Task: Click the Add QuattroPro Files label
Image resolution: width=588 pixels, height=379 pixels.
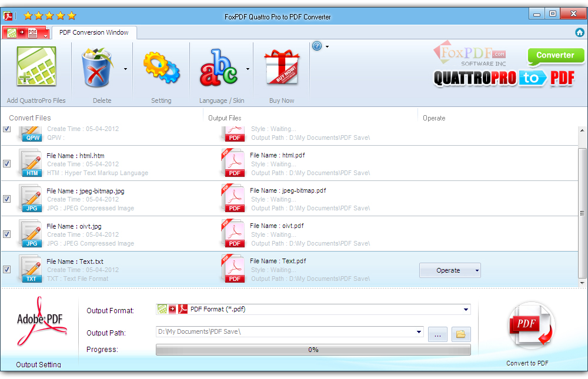Action: click(x=36, y=100)
